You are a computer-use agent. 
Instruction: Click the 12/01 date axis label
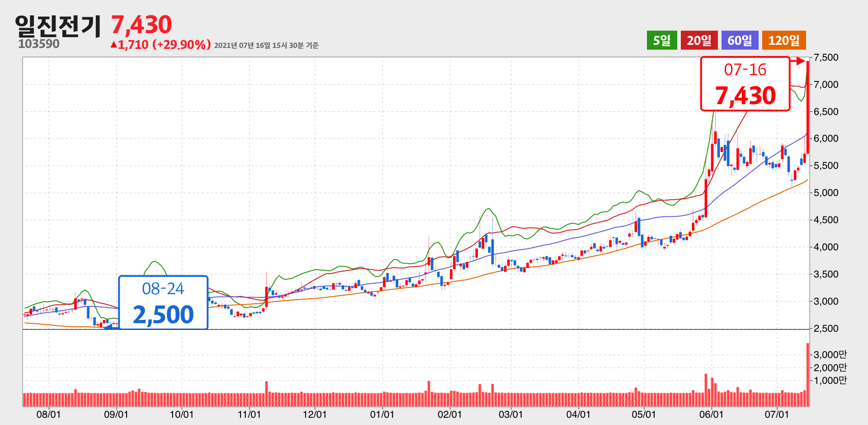[315, 414]
